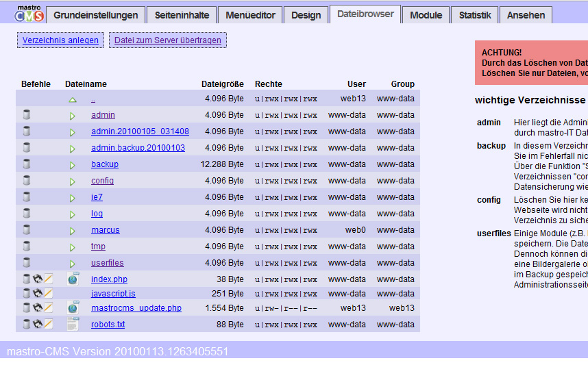
Task: Go to the Design tab
Action: click(306, 15)
